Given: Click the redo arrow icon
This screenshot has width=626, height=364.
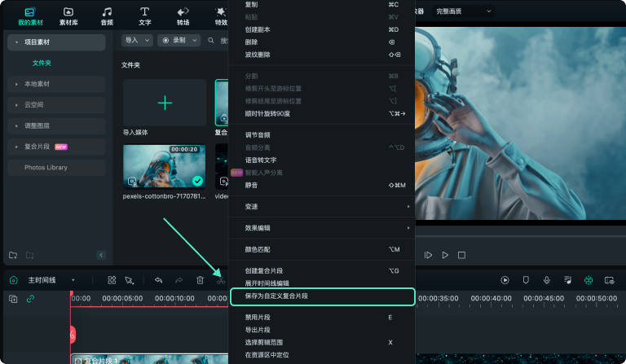Looking at the screenshot, I should click(x=179, y=280).
